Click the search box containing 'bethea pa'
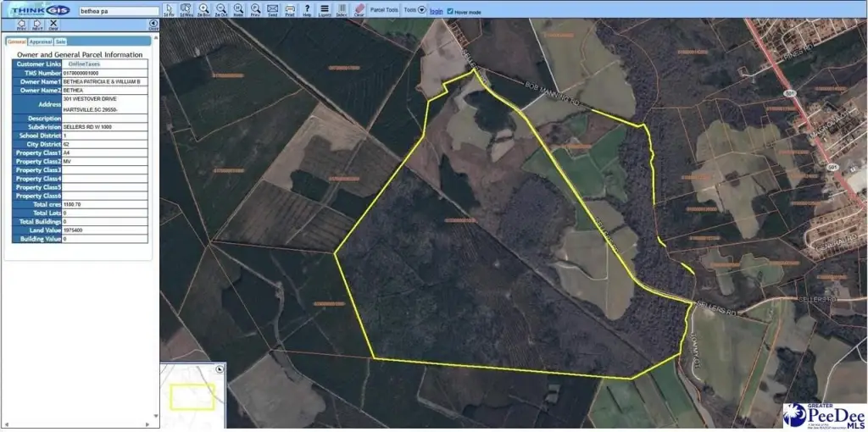 click(x=118, y=12)
